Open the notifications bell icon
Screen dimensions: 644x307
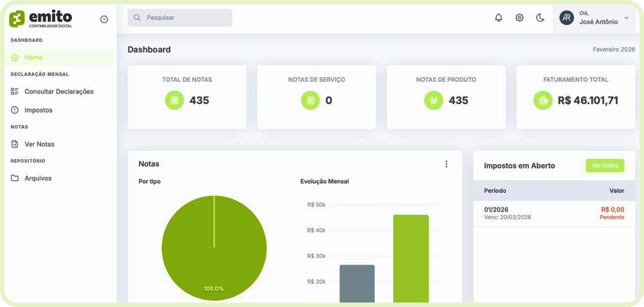click(x=498, y=18)
